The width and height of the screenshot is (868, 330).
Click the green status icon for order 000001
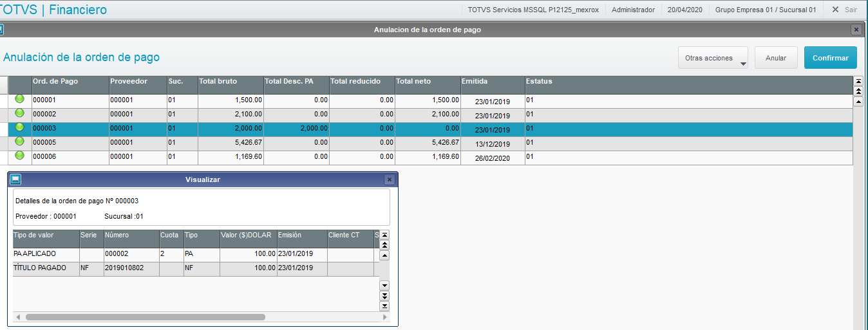19,99
